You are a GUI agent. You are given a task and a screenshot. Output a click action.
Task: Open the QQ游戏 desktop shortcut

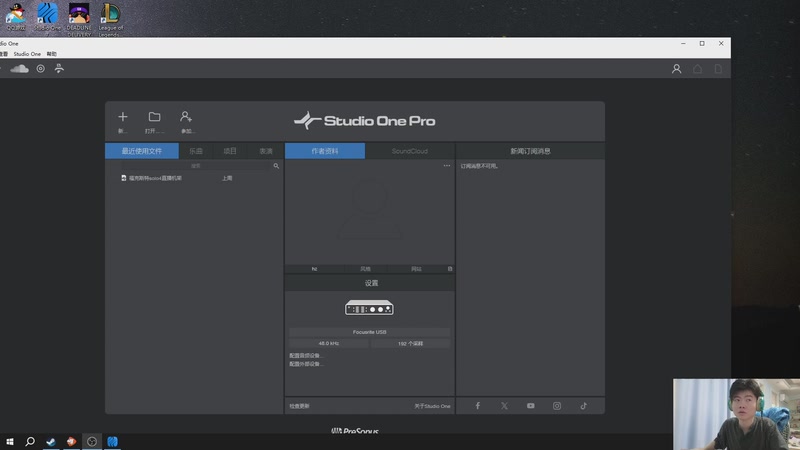tap(16, 17)
